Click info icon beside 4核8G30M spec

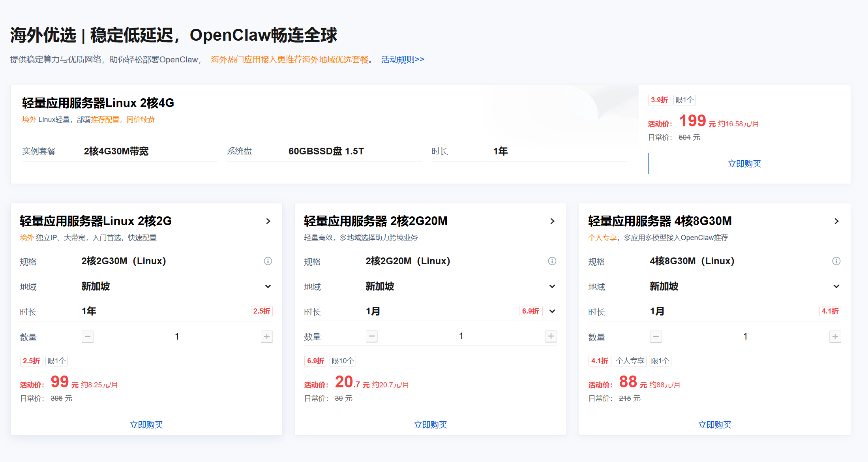(836, 261)
